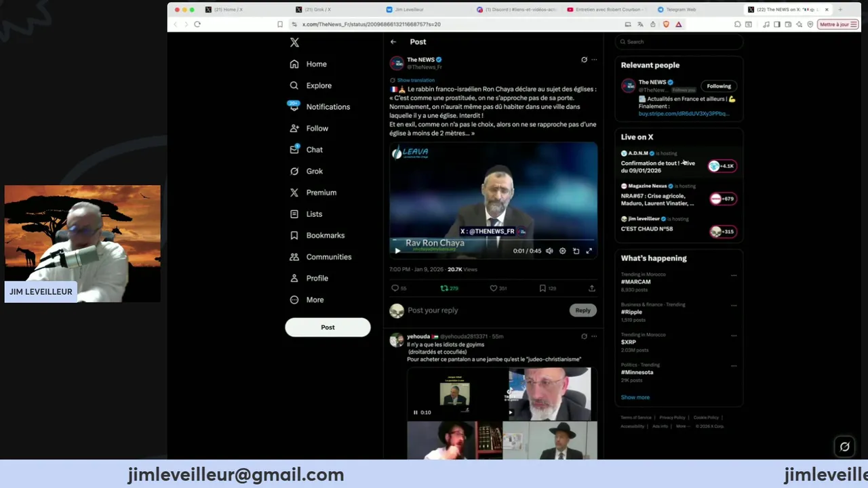Open the buy.stripe.com link

(684, 114)
